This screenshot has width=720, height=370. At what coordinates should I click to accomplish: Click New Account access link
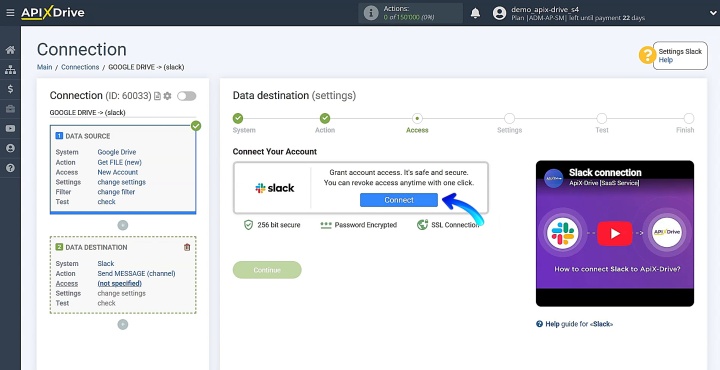pyautogui.click(x=118, y=172)
